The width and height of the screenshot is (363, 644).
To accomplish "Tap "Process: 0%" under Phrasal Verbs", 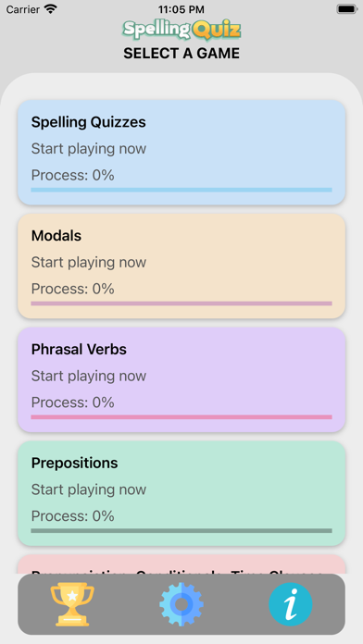I will pos(73,402).
